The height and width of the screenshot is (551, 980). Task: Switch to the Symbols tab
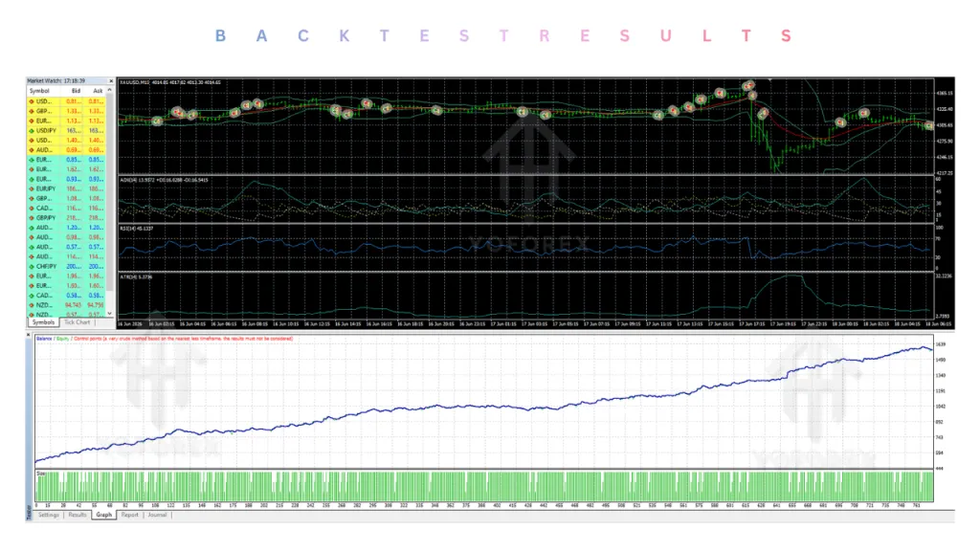click(43, 322)
